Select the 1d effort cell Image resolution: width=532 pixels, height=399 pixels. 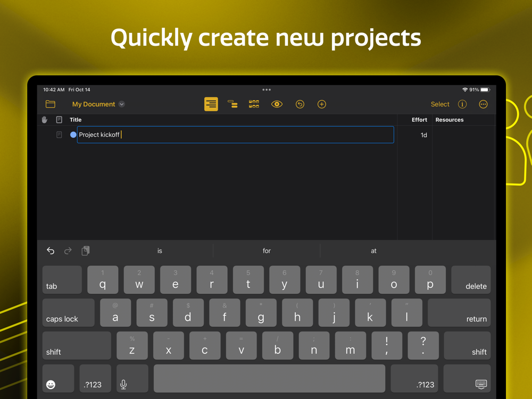click(424, 135)
